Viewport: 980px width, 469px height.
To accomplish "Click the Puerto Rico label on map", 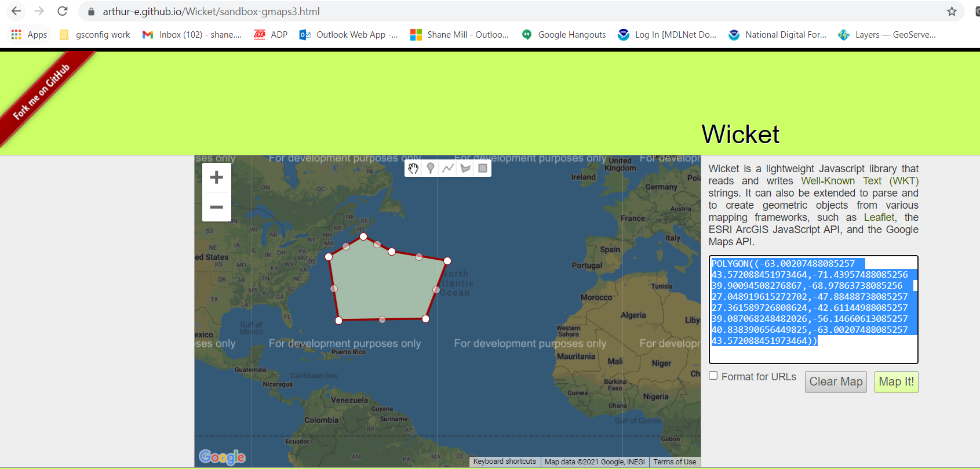I will pos(348,352).
